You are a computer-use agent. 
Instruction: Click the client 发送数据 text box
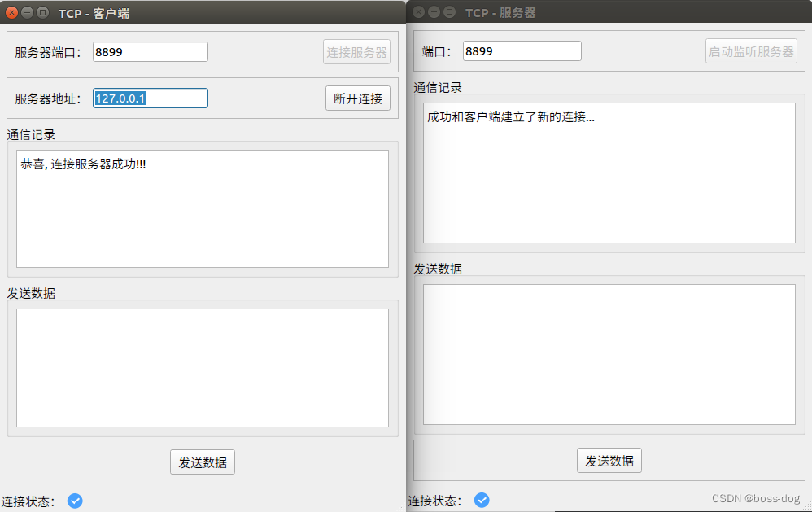203,368
